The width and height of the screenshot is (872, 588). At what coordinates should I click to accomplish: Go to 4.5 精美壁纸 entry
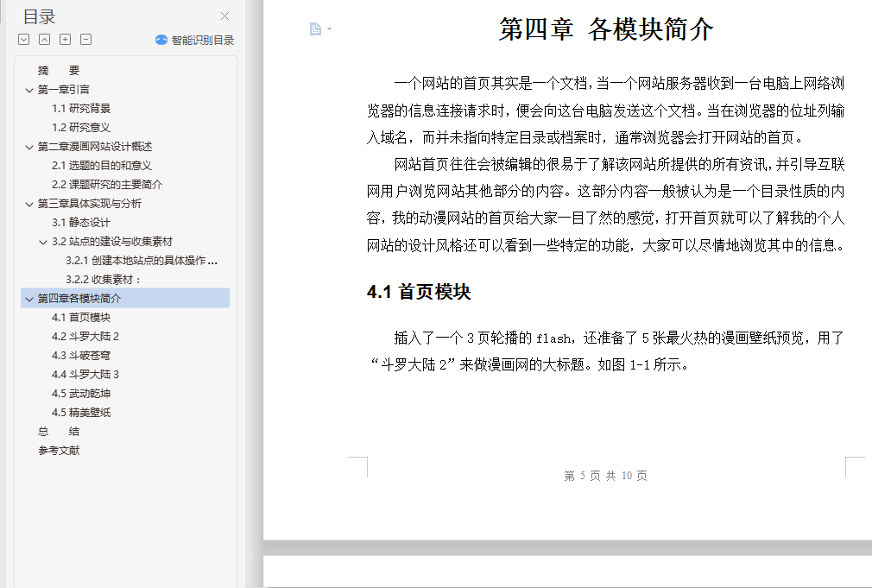81,412
